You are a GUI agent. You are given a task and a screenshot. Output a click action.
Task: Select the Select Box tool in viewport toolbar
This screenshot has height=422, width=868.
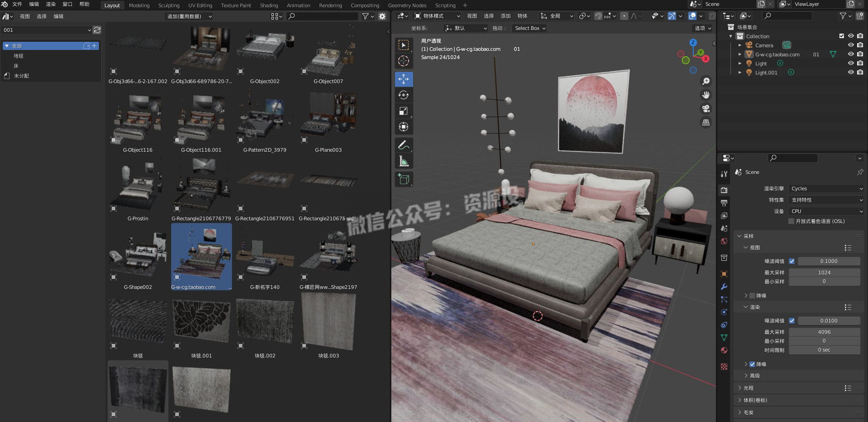(x=404, y=45)
